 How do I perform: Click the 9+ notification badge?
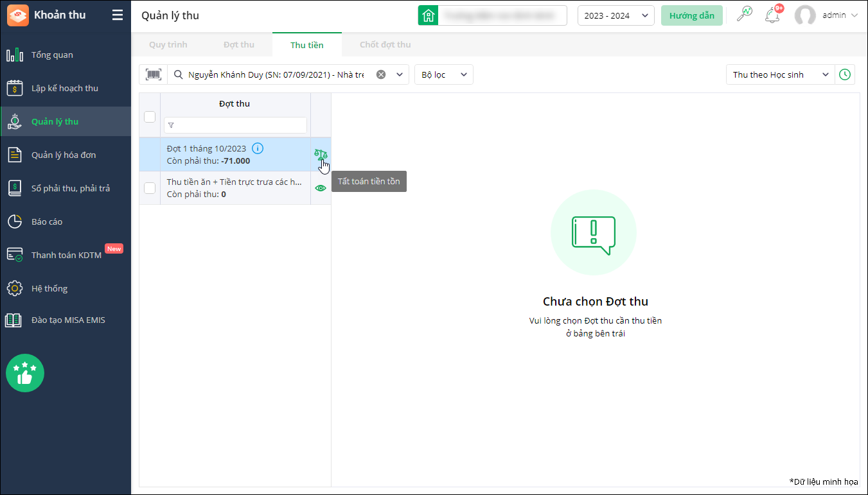pos(779,8)
